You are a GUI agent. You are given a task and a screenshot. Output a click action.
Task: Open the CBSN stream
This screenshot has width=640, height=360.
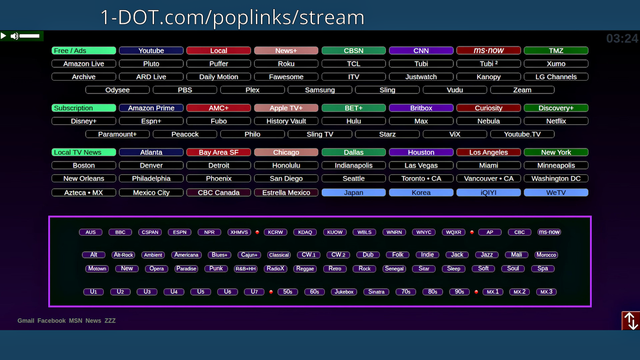(x=353, y=51)
